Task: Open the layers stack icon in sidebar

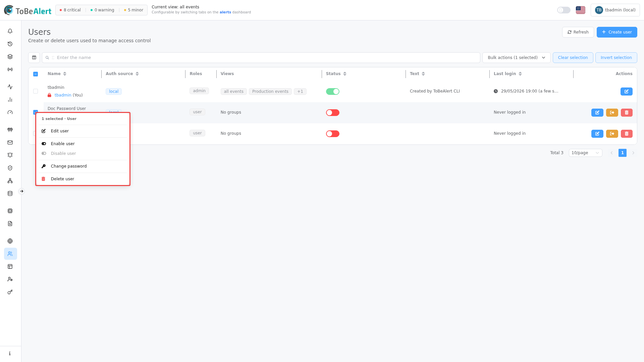Action: [x=10, y=57]
